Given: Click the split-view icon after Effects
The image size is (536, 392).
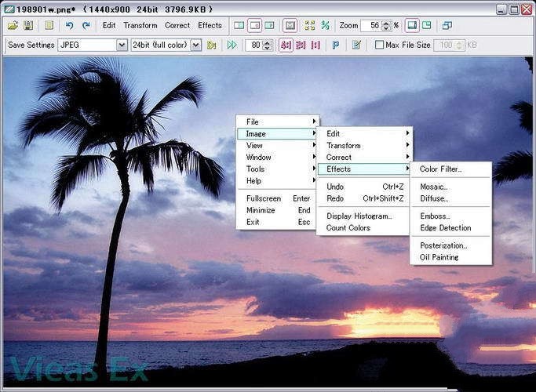Looking at the screenshot, I should tap(239, 25).
